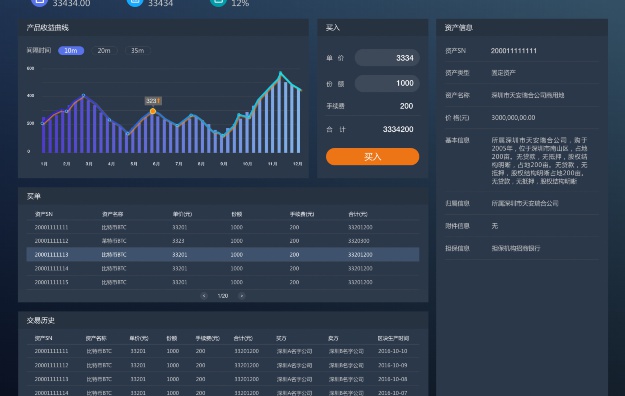
Task: Select trade history row dated 2016-10-10
Action: [223, 351]
